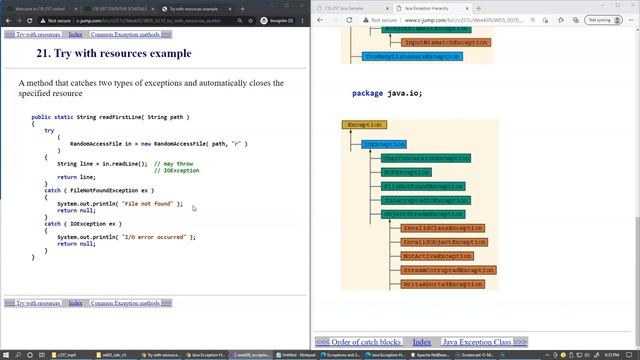
Task: Click 'CharConversionException' diagram box
Action: pyautogui.click(x=426, y=158)
